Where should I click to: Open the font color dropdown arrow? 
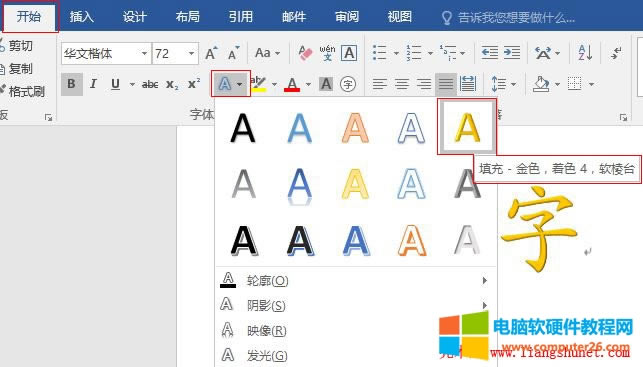(x=308, y=84)
